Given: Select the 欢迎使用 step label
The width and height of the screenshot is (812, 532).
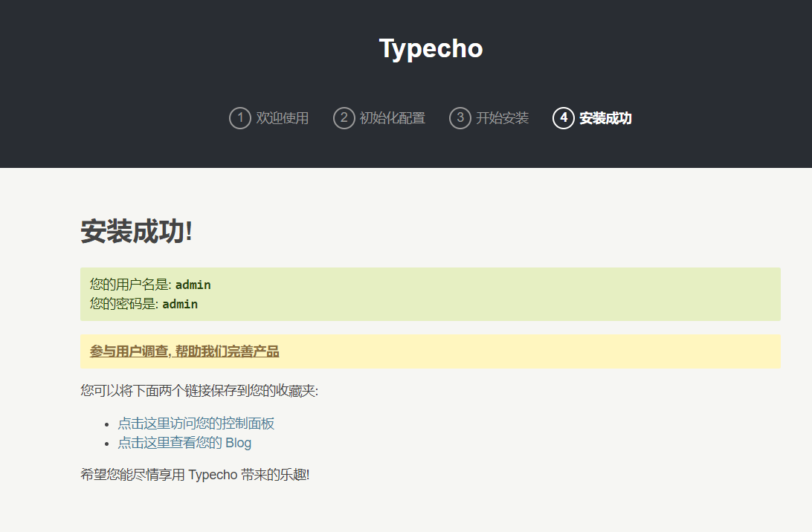Looking at the screenshot, I should [282, 118].
